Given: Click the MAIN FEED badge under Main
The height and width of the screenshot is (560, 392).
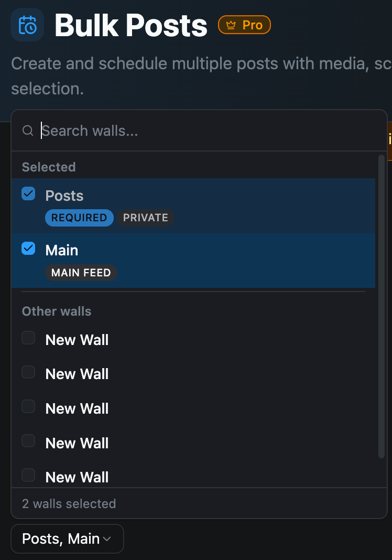Looking at the screenshot, I should (81, 272).
